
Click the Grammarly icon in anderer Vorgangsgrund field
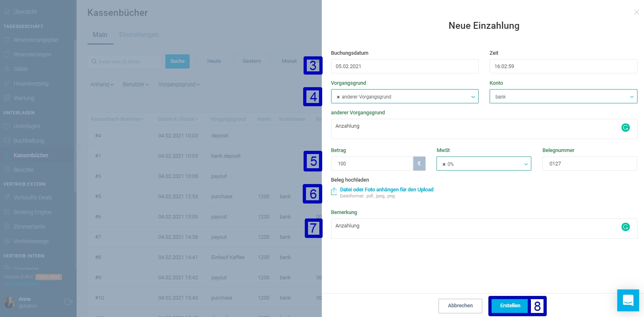click(x=625, y=128)
